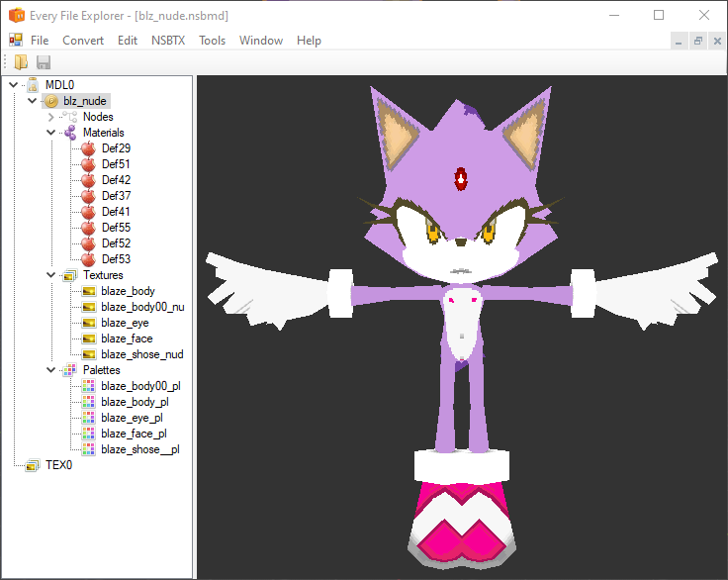The image size is (728, 580).
Task: Minimize the Every File Explorer window
Action: click(x=614, y=15)
